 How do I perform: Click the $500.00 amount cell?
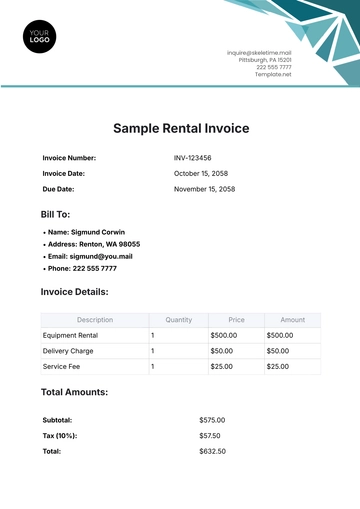(293, 335)
